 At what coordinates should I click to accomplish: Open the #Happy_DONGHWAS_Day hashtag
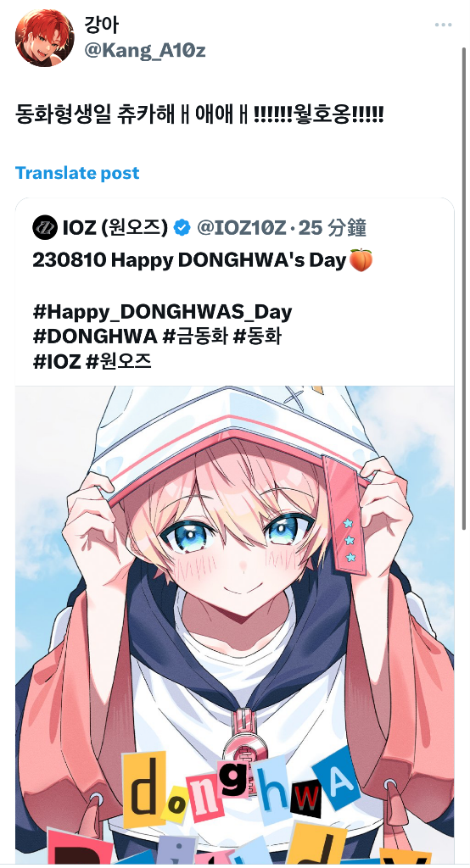(x=162, y=312)
